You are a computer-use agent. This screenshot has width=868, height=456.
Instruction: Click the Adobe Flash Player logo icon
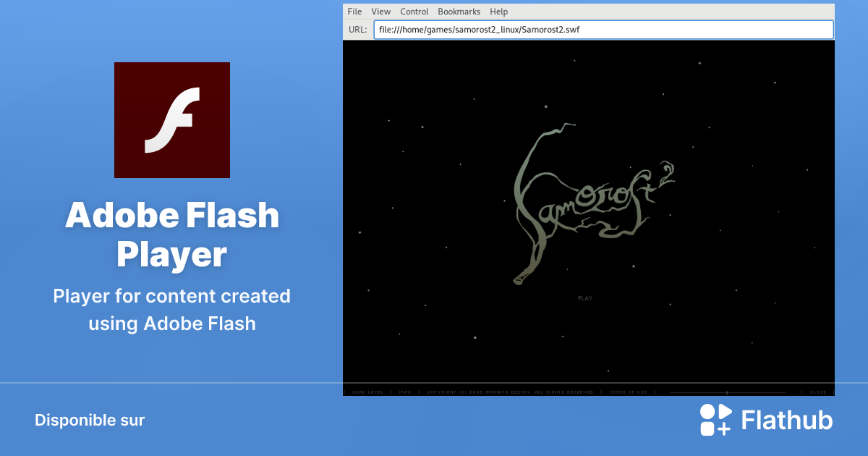tap(171, 119)
